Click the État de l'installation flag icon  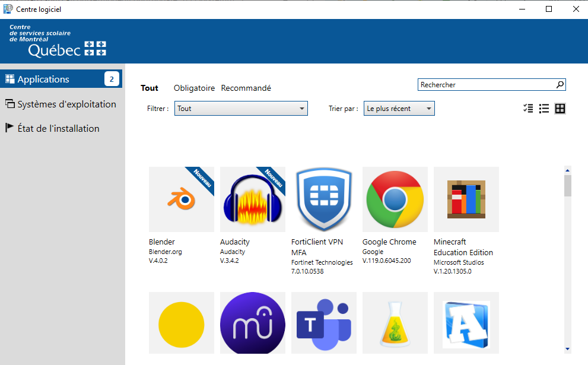click(x=9, y=128)
